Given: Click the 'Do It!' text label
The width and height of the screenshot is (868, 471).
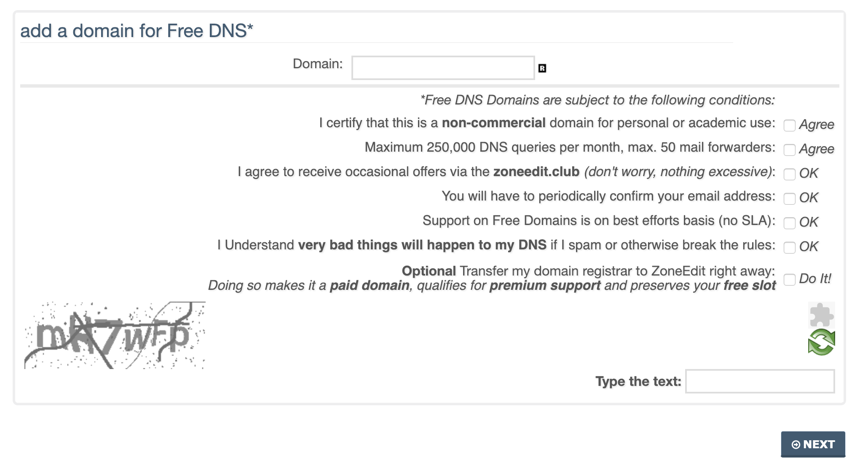Looking at the screenshot, I should point(815,279).
